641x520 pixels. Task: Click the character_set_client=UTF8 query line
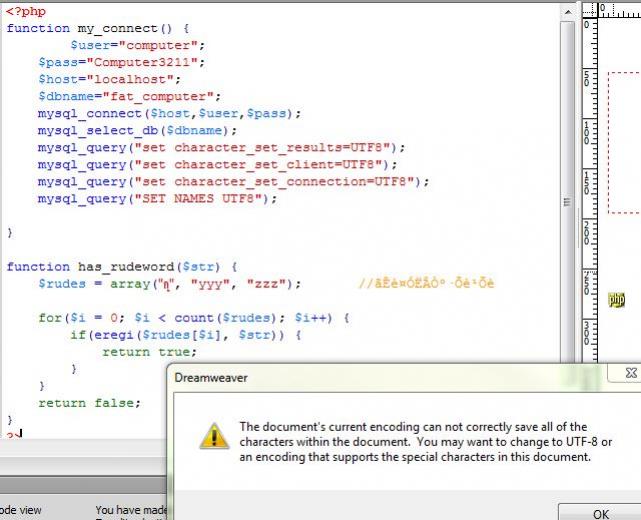[x=217, y=165]
